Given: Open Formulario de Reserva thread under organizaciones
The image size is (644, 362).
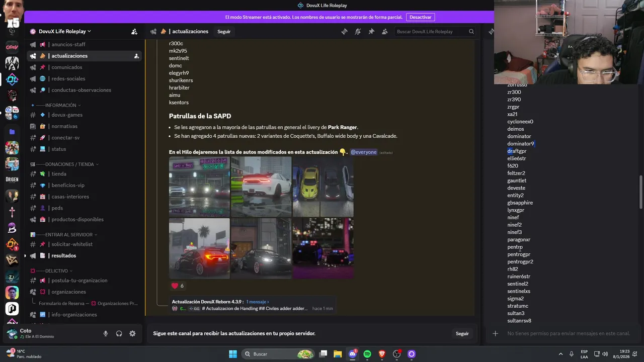Looking at the screenshot, I should click(88, 304).
